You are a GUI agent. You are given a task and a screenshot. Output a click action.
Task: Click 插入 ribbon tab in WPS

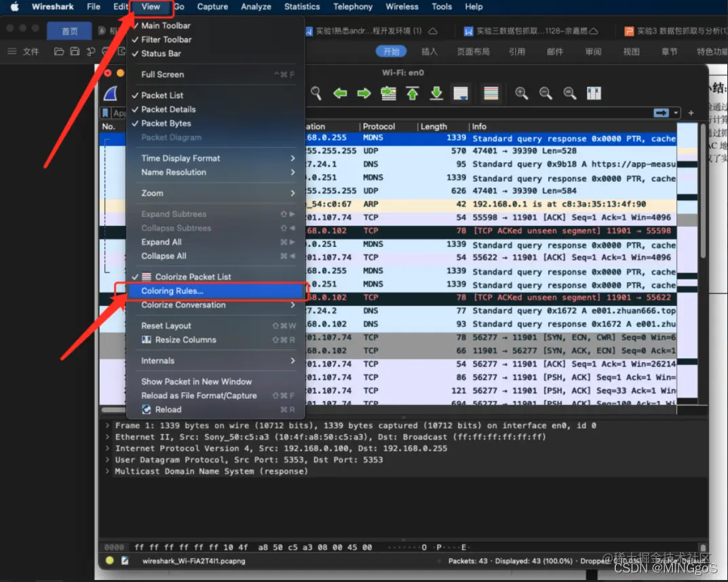(x=429, y=52)
